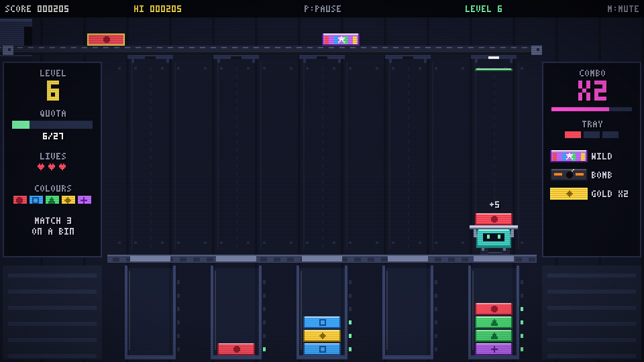Click the GOLD X2 crate legend icon
The image size is (644, 362).
[569, 194]
